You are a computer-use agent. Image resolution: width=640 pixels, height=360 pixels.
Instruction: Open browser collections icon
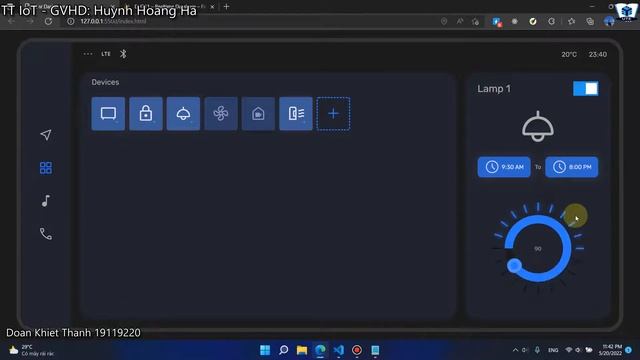click(590, 21)
